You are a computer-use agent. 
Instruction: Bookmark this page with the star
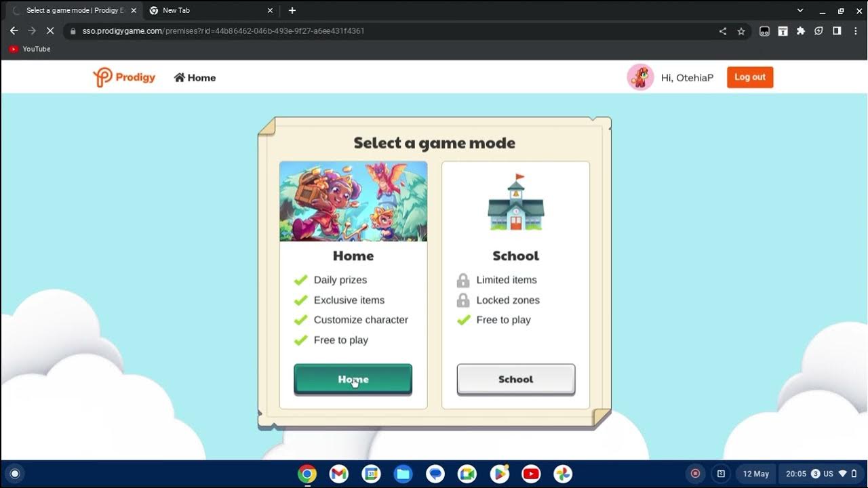(x=741, y=31)
